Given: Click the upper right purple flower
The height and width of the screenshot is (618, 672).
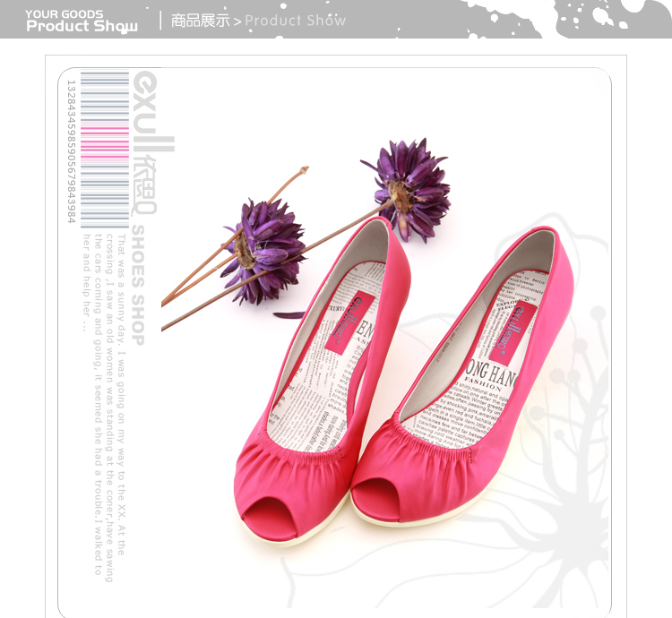Looking at the screenshot, I should tap(410, 186).
